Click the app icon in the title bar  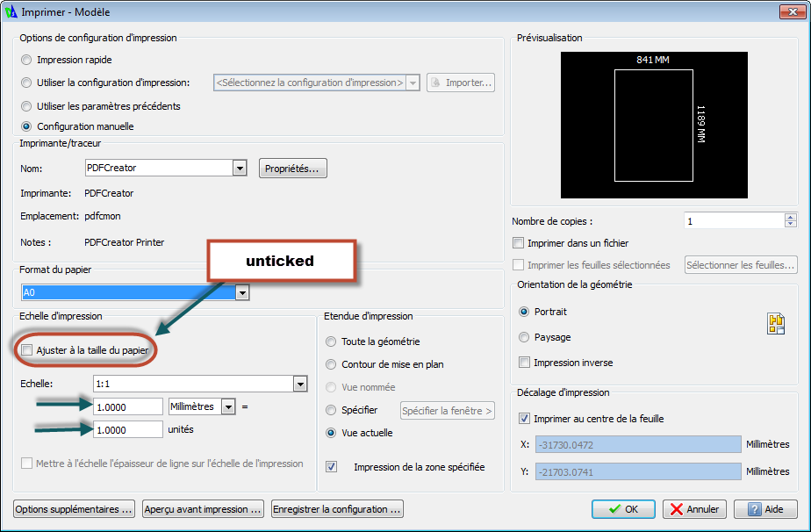11,11
